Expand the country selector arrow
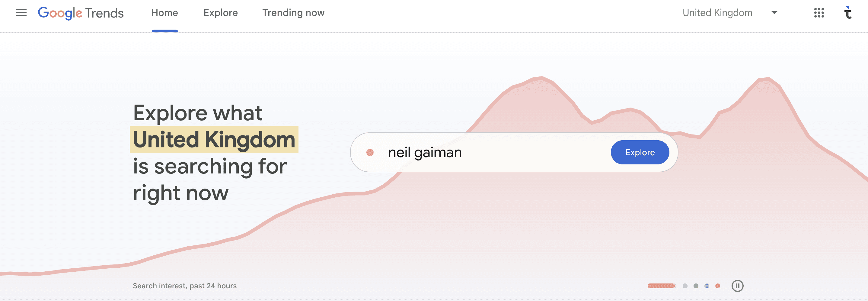The width and height of the screenshot is (868, 301). tap(774, 13)
